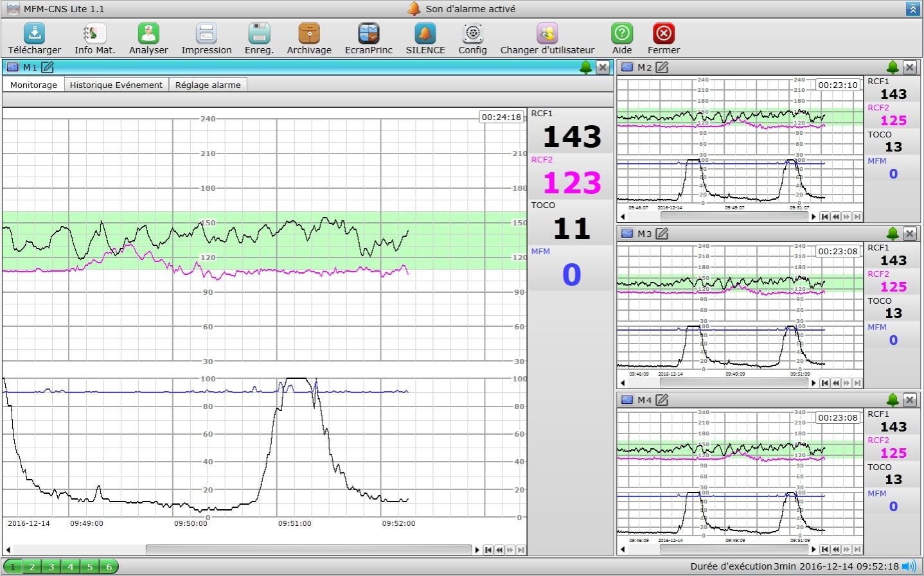Open the Config settings gear
Image resolution: width=924 pixels, height=576 pixels.
(x=472, y=33)
